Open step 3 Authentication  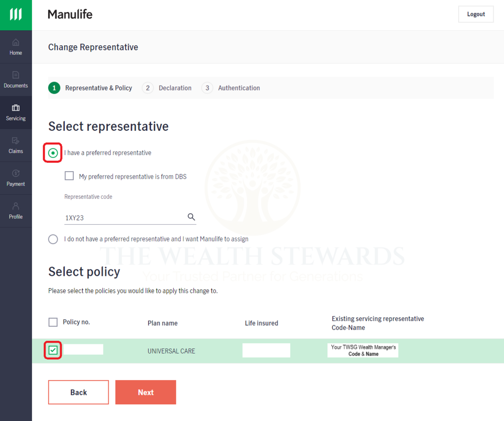click(231, 88)
